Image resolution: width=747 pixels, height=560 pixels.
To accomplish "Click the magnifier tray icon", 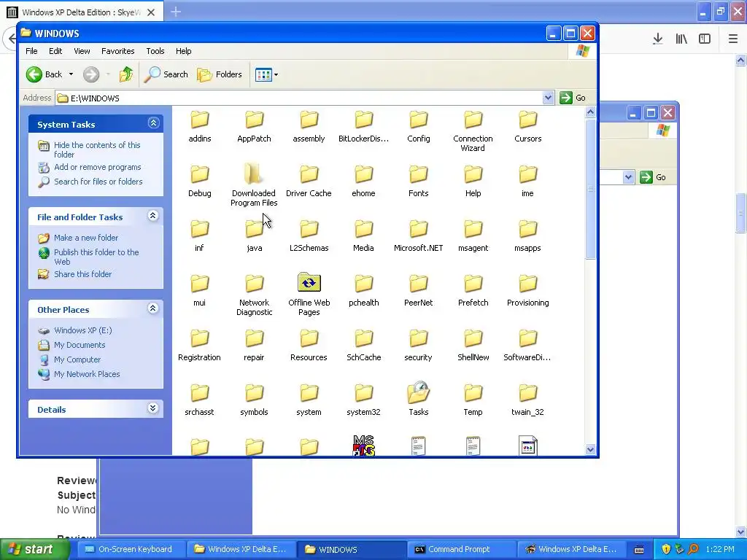I will pyautogui.click(x=694, y=549).
